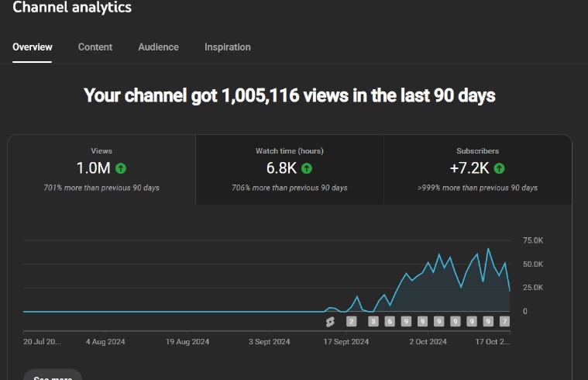
Task: Select the Watch time (hours) card
Action: 290,170
